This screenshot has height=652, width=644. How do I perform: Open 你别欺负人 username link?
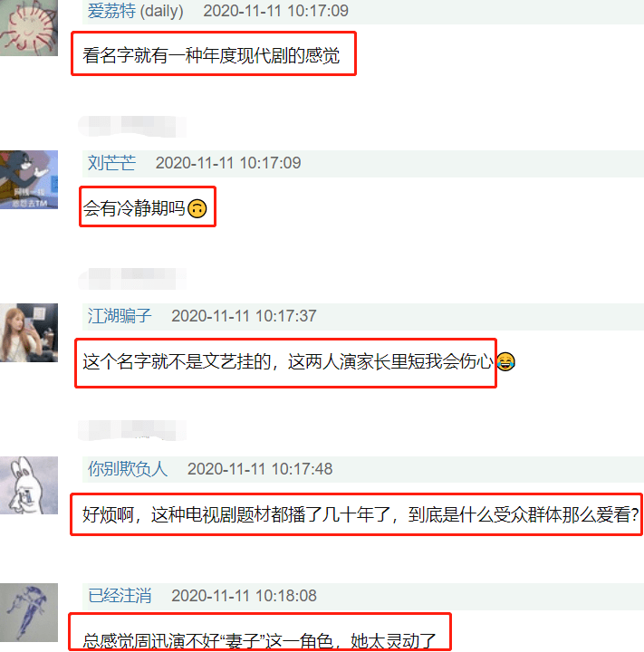pos(128,469)
